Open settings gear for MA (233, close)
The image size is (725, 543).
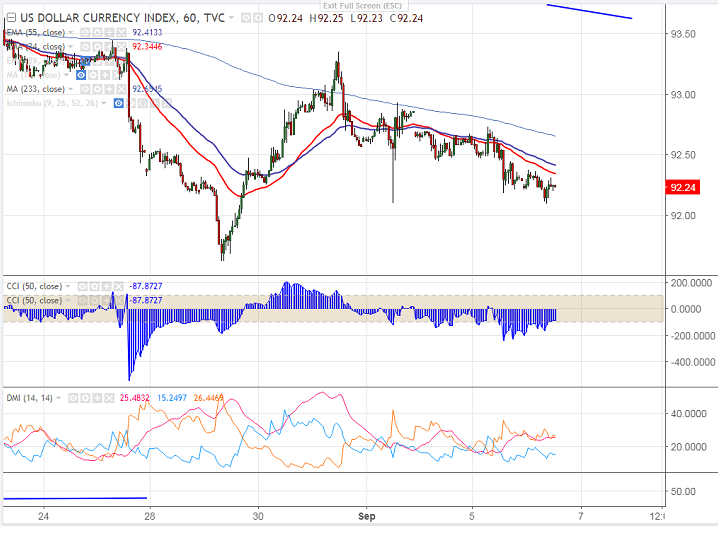97,89
